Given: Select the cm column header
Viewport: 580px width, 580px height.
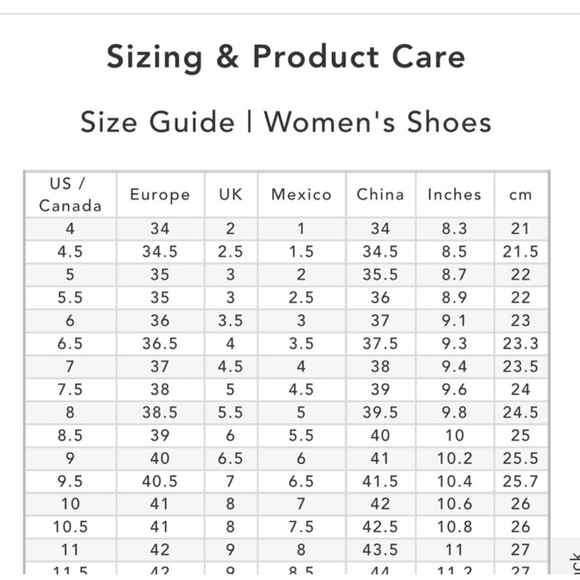Looking at the screenshot, I should [x=520, y=195].
